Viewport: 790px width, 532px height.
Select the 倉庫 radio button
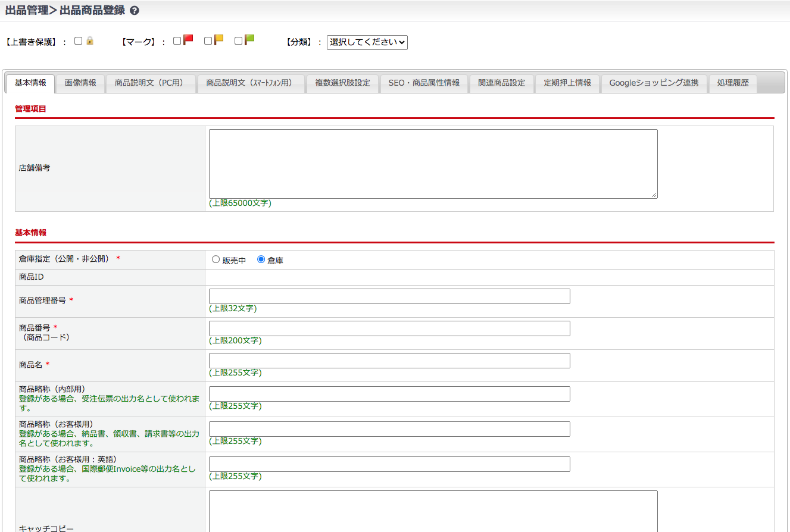(x=261, y=259)
